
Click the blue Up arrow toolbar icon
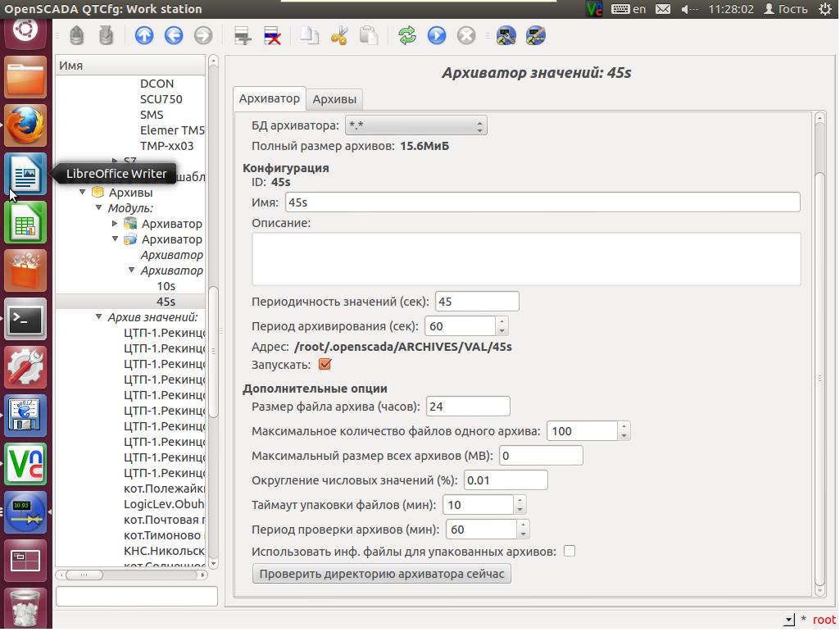pyautogui.click(x=144, y=35)
